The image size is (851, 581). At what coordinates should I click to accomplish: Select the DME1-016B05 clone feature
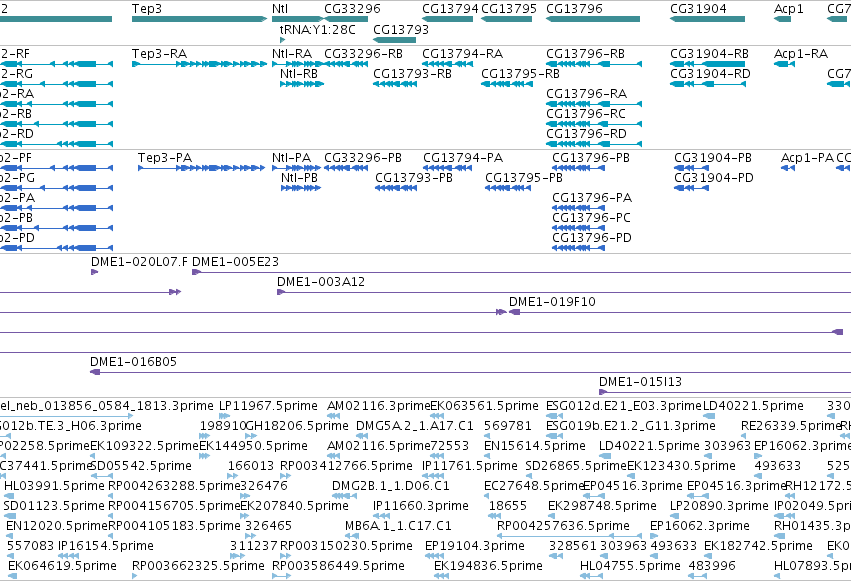coord(471,372)
